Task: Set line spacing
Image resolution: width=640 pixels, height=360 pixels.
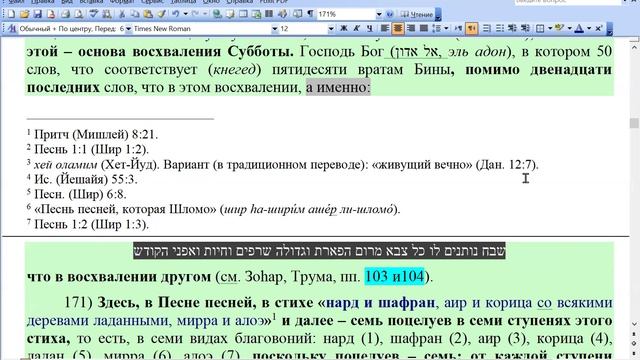Action: pyautogui.click(x=437, y=29)
